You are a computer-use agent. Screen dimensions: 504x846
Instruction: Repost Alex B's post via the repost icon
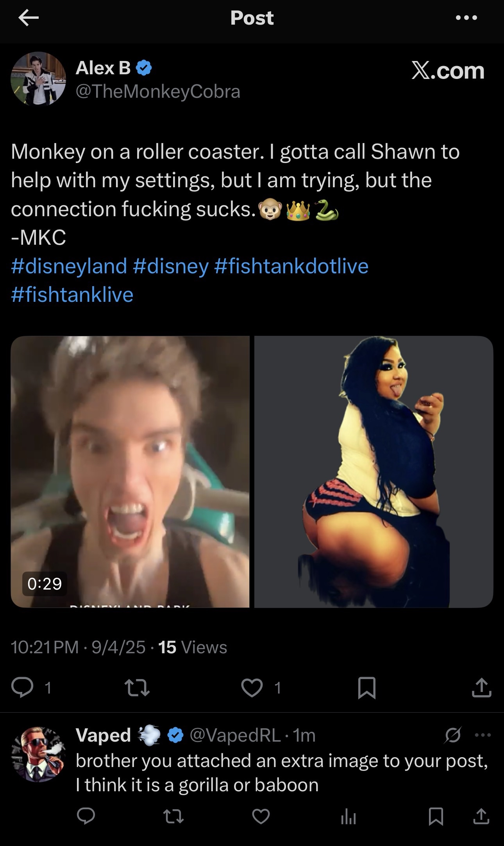coord(136,688)
